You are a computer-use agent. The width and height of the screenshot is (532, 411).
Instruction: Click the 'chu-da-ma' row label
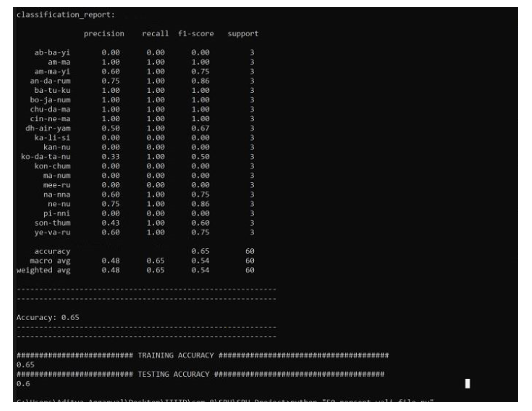(x=50, y=109)
